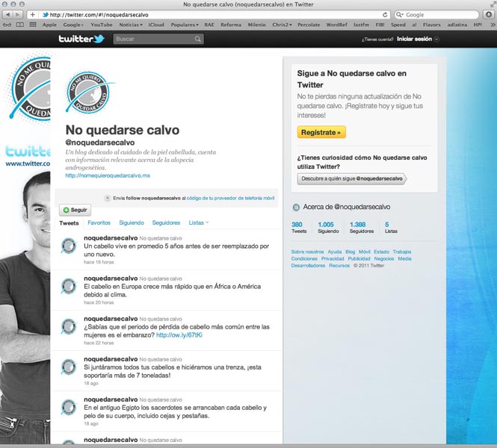
Task: Open the Reading List glasses icon
Action: pyautogui.click(x=7, y=25)
